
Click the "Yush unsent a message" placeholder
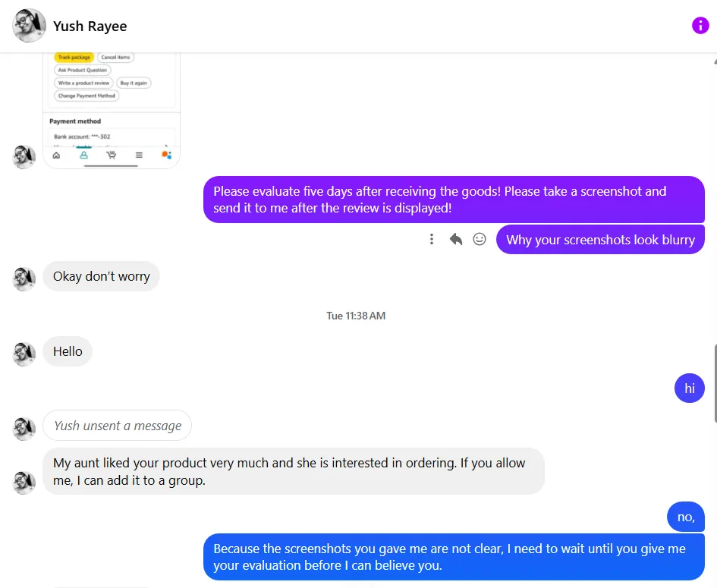(x=117, y=426)
